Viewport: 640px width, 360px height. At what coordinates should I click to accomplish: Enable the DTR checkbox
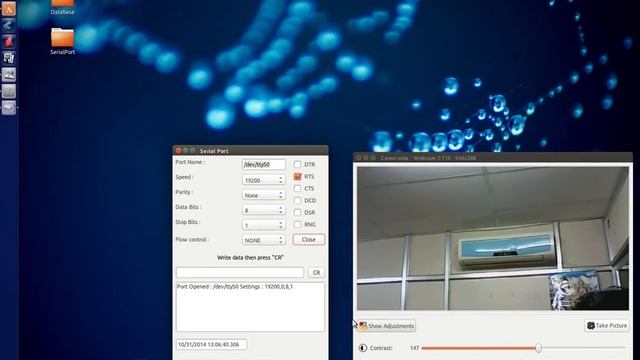tap(298, 164)
